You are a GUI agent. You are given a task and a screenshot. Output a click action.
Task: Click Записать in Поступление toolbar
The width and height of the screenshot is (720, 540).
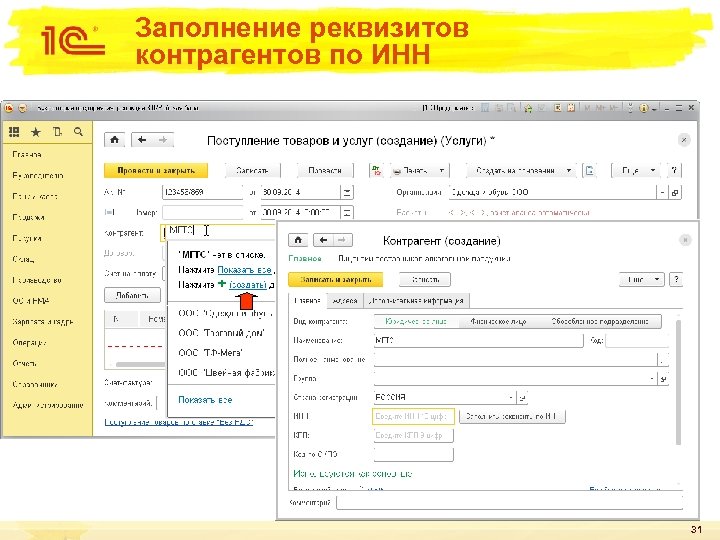coord(252,170)
